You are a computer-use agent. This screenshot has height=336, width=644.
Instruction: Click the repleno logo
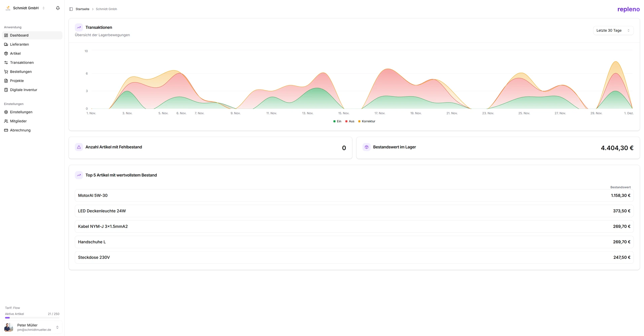(x=628, y=9)
